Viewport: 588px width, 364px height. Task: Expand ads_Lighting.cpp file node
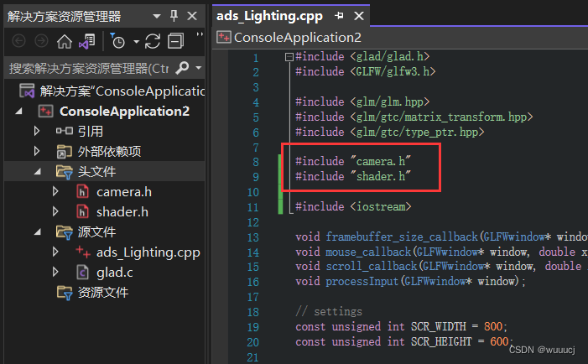(55, 252)
